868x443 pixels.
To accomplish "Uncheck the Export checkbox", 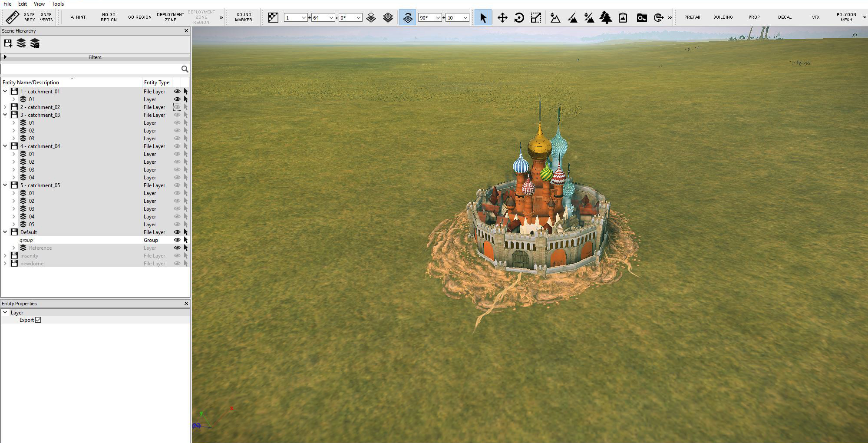I will [x=38, y=320].
